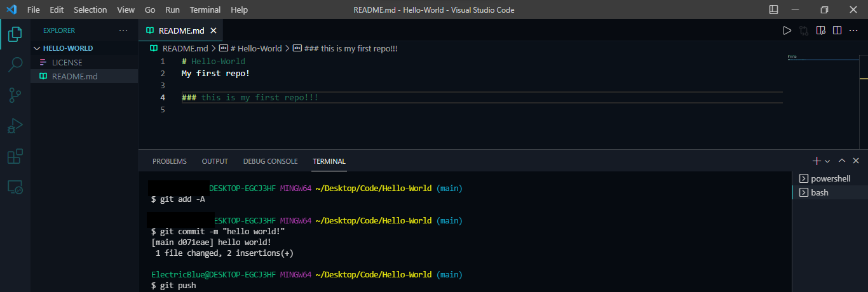
Task: Switch to the DEBUG CONSOLE tab
Action: point(270,161)
